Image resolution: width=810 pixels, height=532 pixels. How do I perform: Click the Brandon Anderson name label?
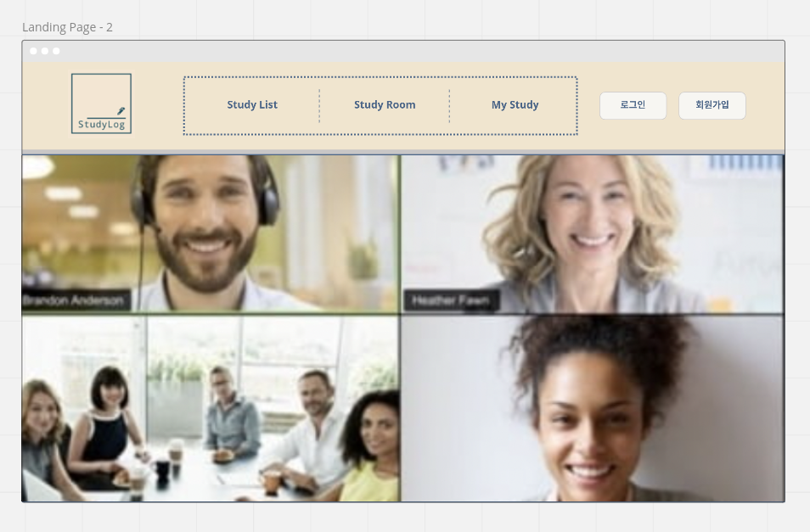75,300
